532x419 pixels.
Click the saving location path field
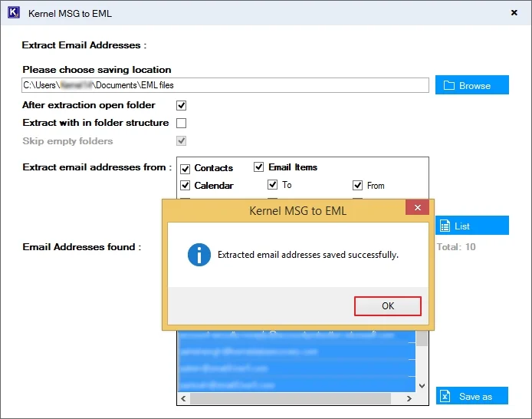(x=225, y=85)
